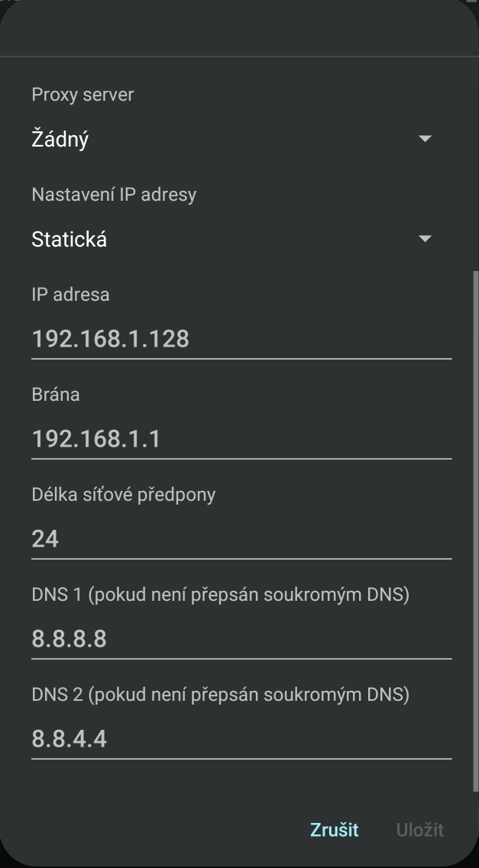Click the Brána label
This screenshot has height=868, width=479.
click(56, 395)
